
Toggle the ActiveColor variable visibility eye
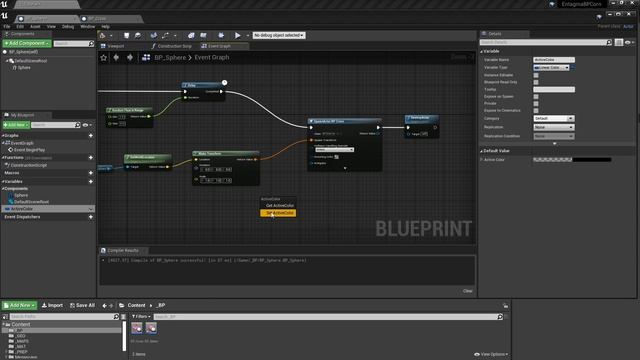(91, 209)
